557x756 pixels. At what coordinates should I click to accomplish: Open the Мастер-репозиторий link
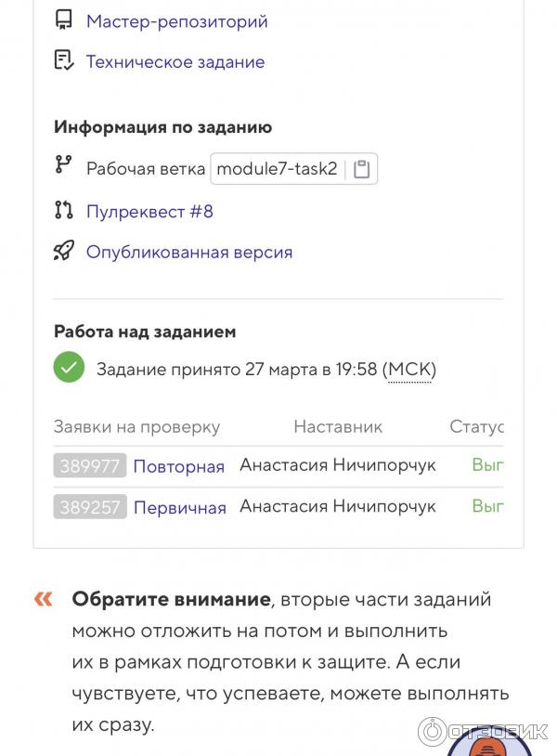(175, 20)
